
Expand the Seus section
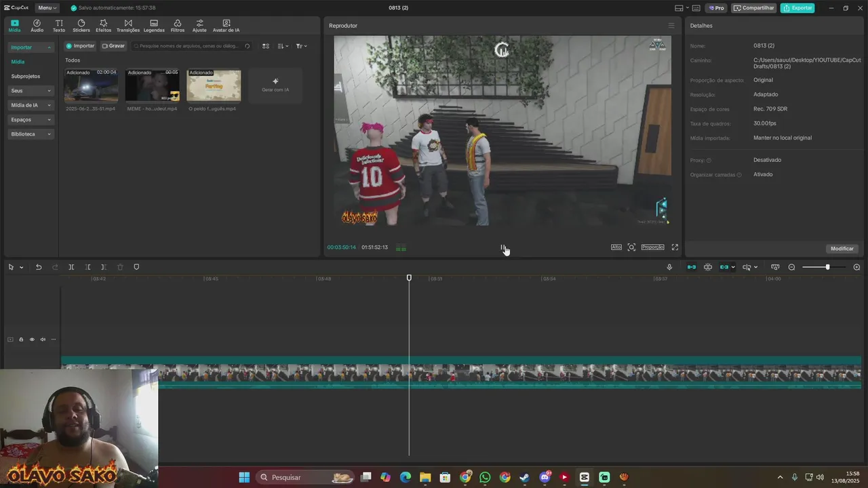click(31, 91)
